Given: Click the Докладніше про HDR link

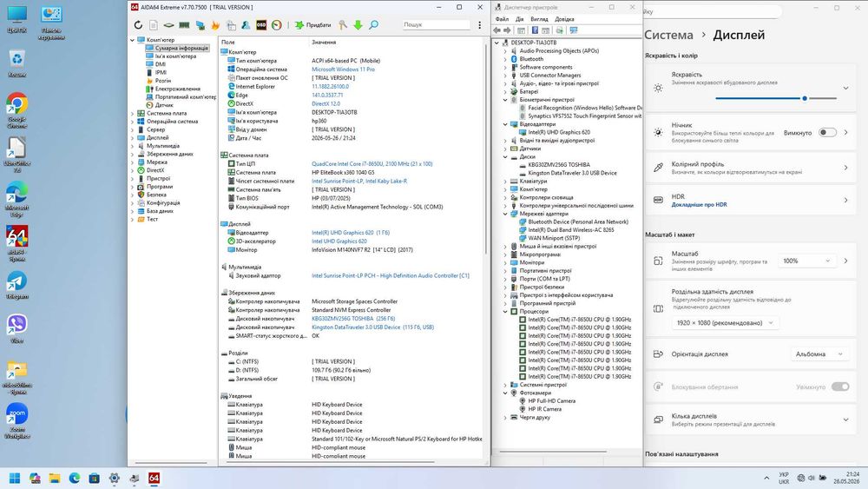Looking at the screenshot, I should pyautogui.click(x=699, y=204).
